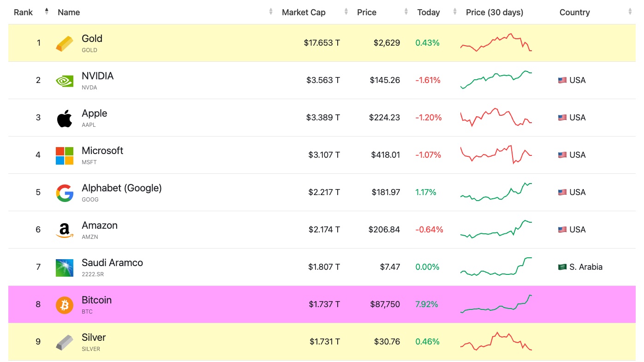Screen dimensions: 644x362
Task: Click the USA flag in Amazon row
Action: click(562, 230)
